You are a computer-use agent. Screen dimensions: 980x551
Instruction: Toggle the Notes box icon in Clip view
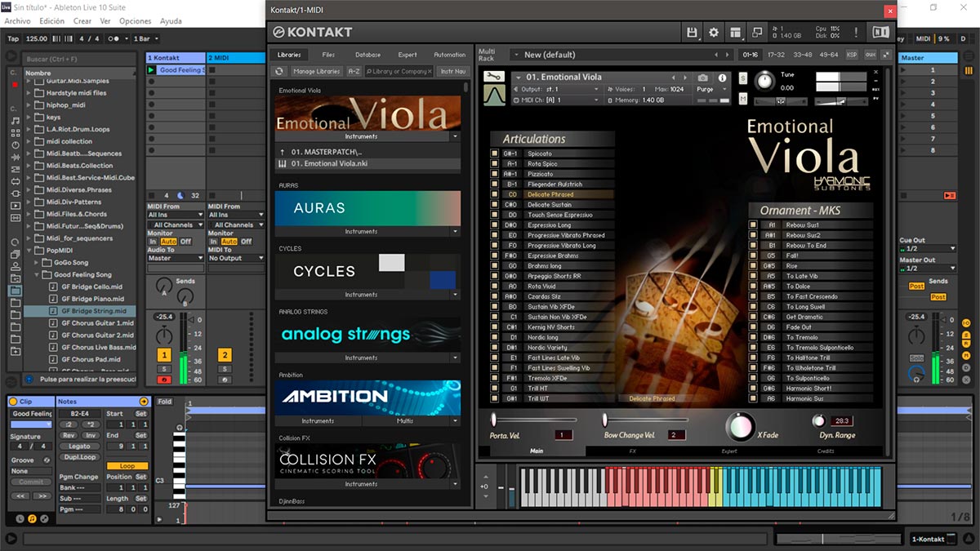coord(32,518)
